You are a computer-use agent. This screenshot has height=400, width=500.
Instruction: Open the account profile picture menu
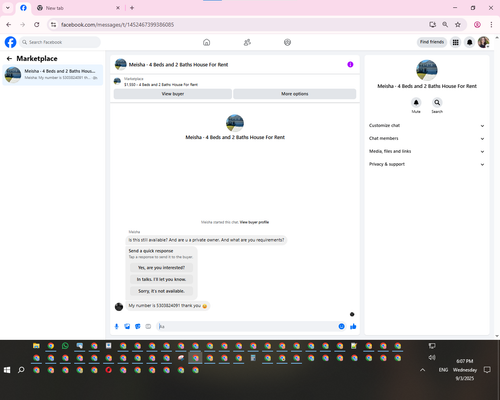coord(483,42)
